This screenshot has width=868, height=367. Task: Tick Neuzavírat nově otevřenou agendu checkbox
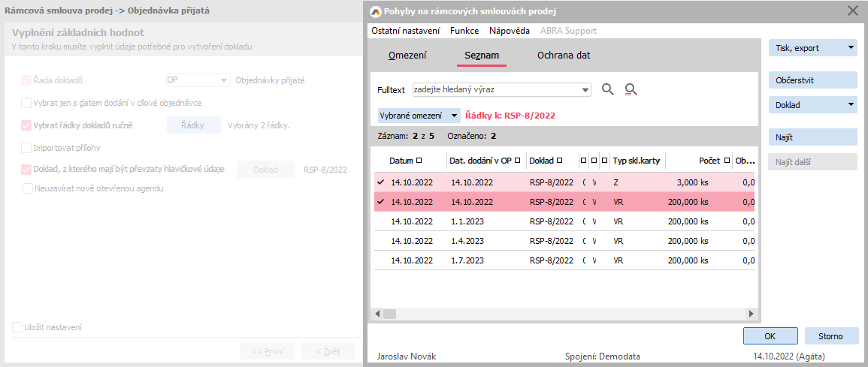[x=27, y=188]
